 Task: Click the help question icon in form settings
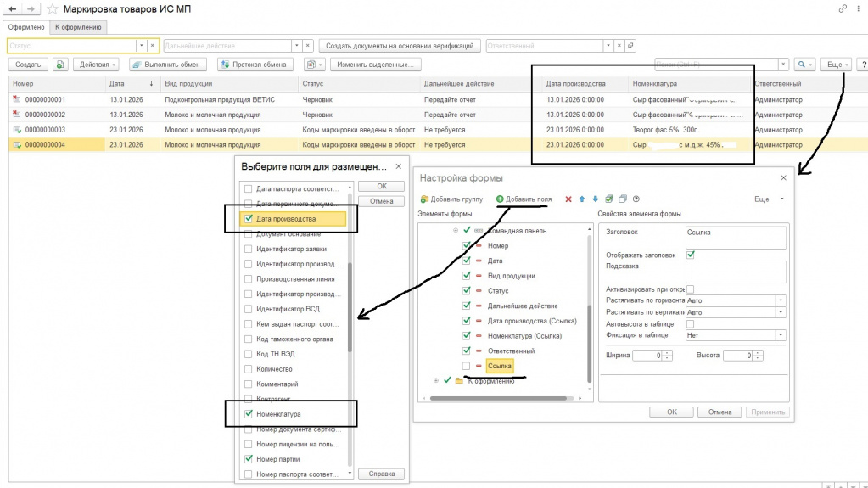[x=636, y=199]
